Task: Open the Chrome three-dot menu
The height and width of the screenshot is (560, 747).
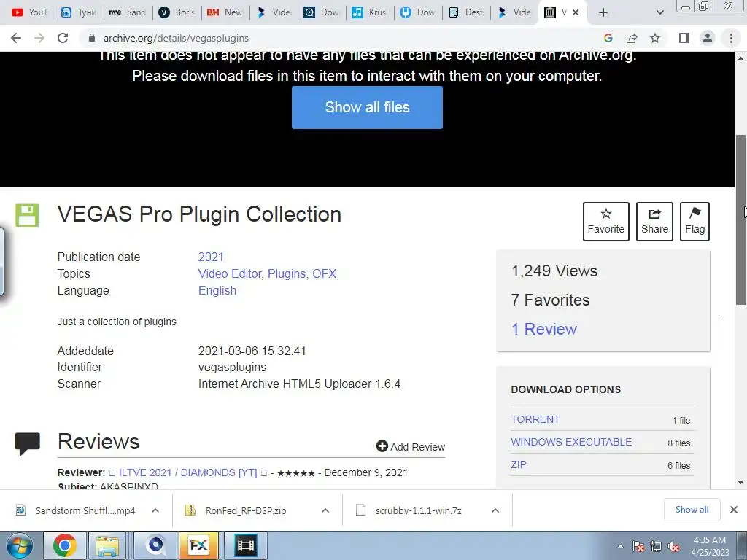Action: tap(731, 38)
